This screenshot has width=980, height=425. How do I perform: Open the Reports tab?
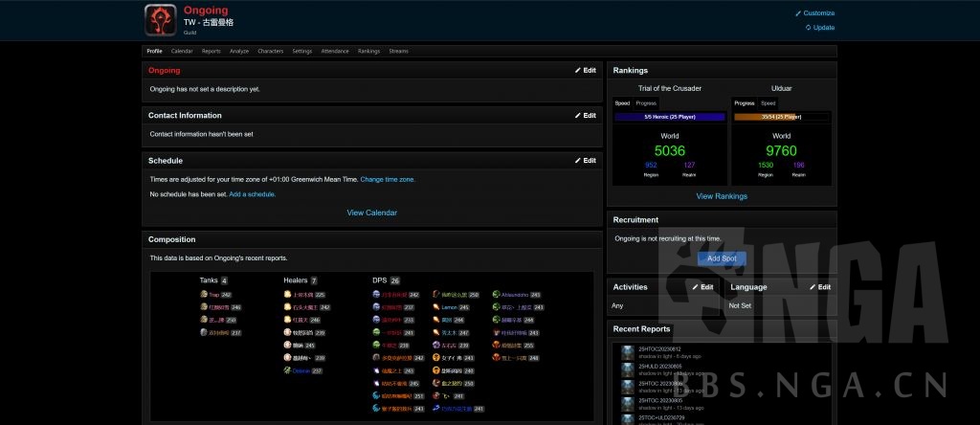coord(212,51)
